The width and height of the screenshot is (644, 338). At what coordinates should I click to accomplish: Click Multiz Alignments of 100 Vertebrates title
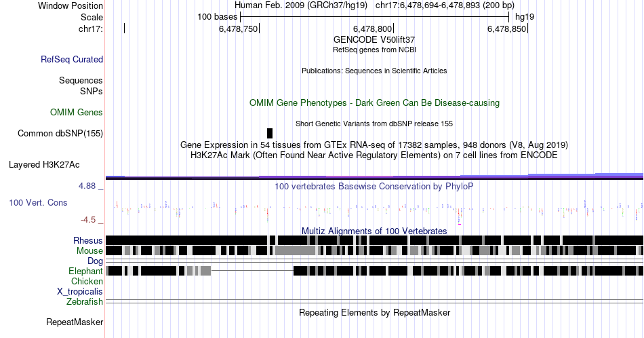pyautogui.click(x=374, y=231)
